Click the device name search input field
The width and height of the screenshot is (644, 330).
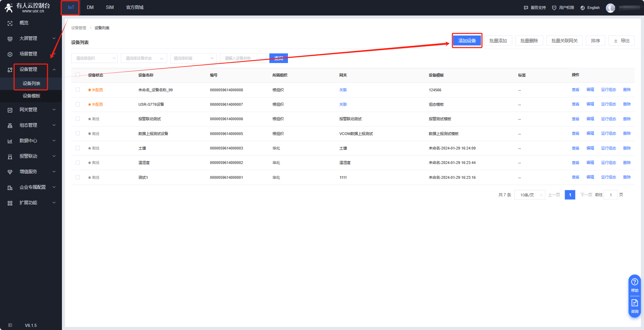coord(243,58)
